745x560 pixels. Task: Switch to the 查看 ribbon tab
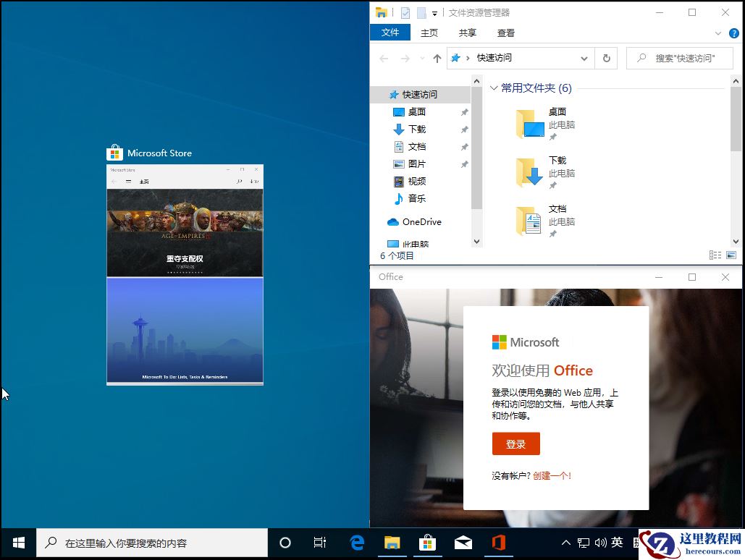[x=505, y=33]
